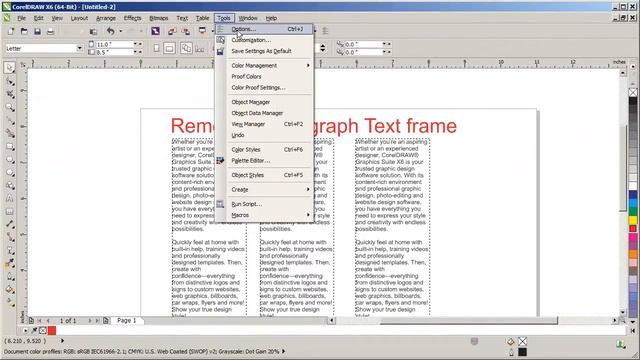Viewport: 640px width, 360px height.
Task: Pick the yellow swatch in the color palette
Action: (633, 220)
